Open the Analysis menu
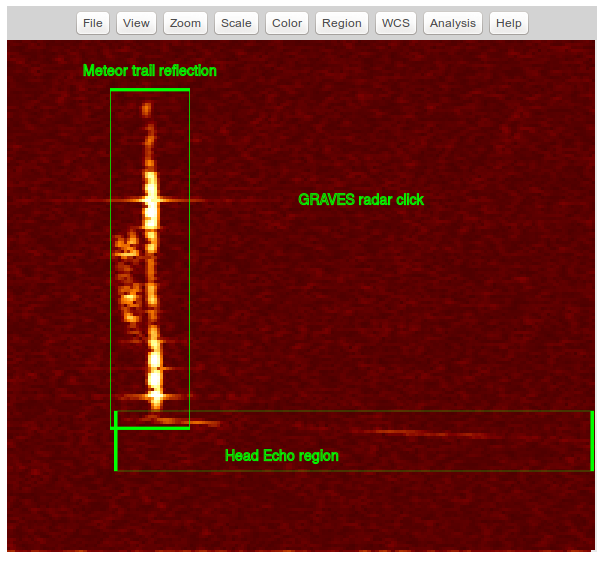 pyautogui.click(x=453, y=23)
